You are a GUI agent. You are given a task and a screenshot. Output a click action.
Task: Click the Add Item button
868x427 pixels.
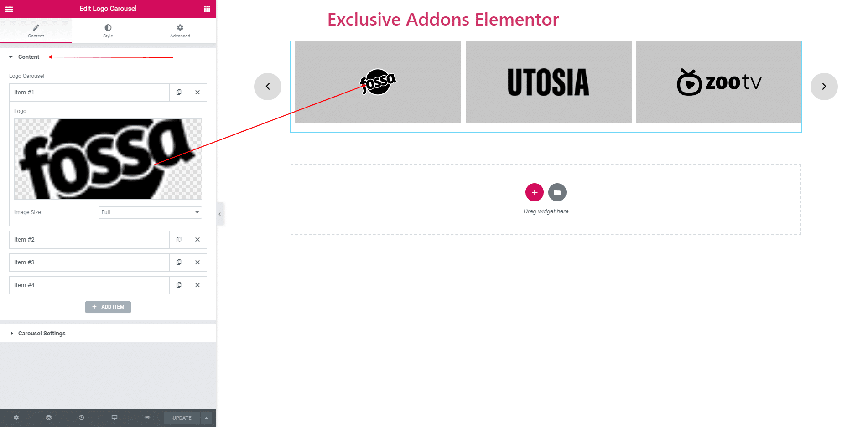coord(108,307)
